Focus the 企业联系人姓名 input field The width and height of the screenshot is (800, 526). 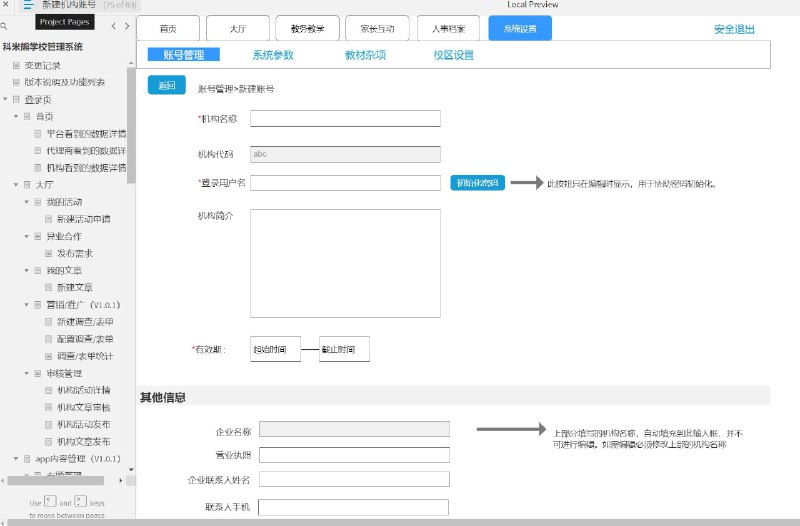[354, 479]
